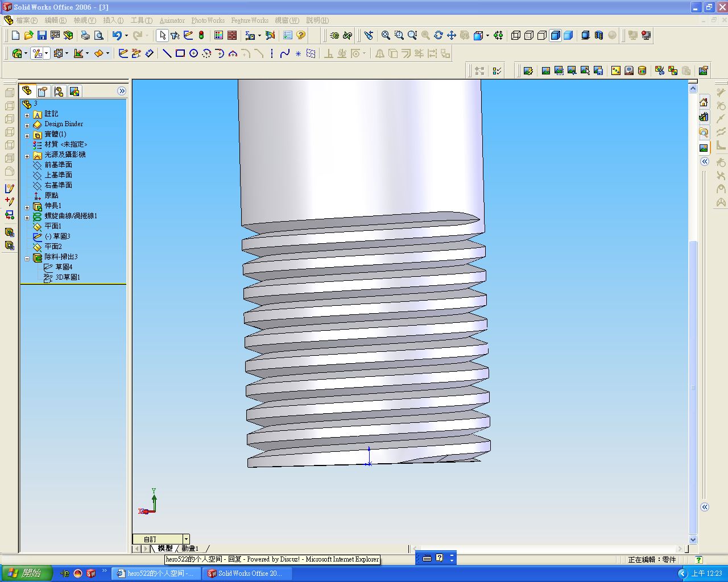Expand the 螺旋曲線/渦捲線1 helix feature
The width and height of the screenshot is (728, 582).
point(27,217)
